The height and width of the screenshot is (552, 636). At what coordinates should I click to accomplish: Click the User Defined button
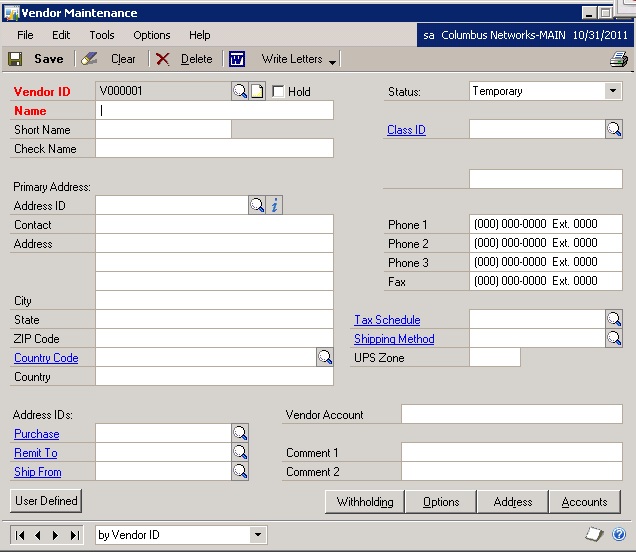[46, 500]
